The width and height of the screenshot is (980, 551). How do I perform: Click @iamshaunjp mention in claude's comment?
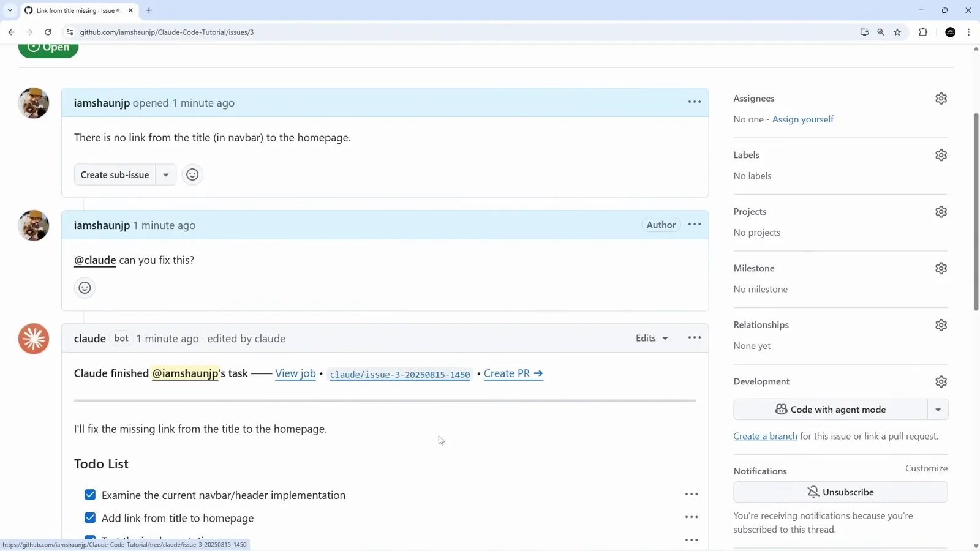[185, 373]
